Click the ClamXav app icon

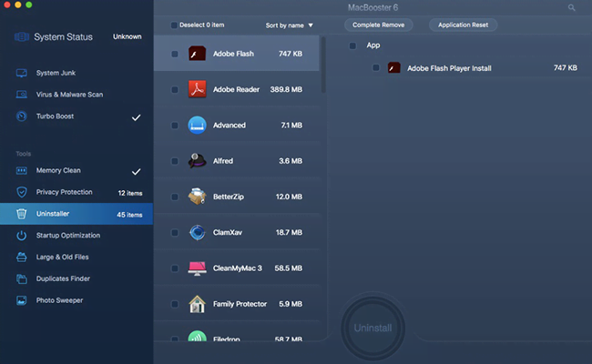197,232
